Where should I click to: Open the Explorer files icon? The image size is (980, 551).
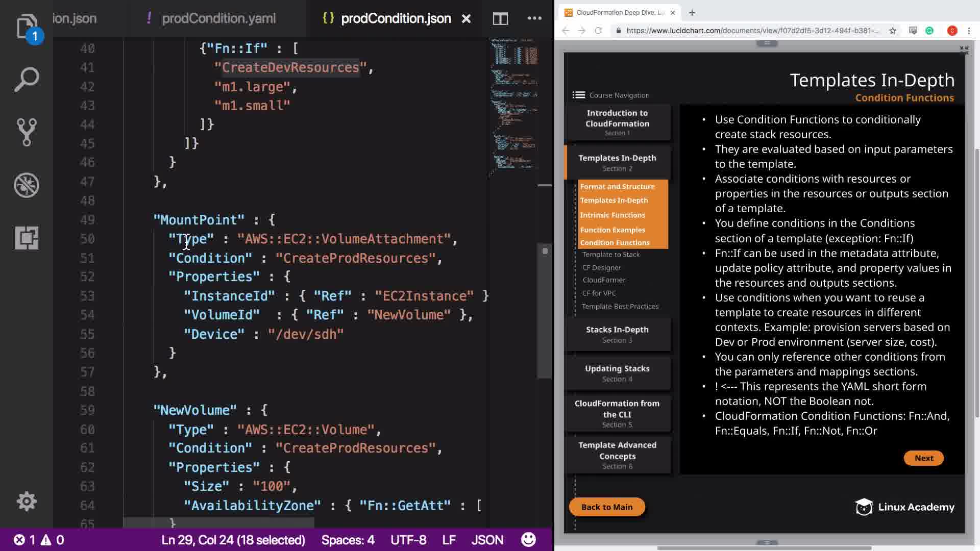click(26, 27)
